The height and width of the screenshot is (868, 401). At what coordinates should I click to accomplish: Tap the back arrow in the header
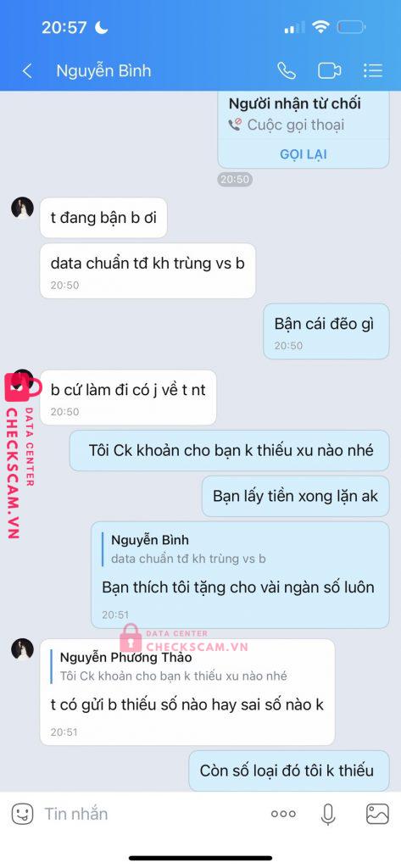[x=26, y=71]
